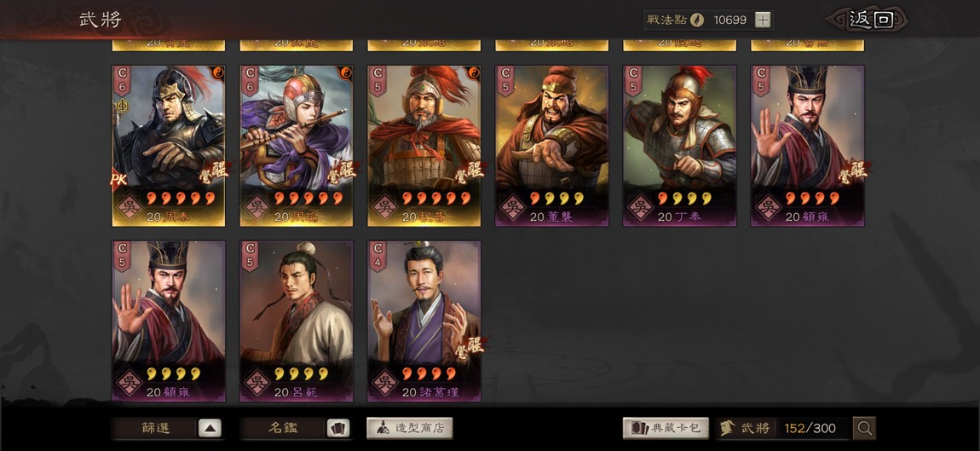The image size is (980, 451).
Task: Click the cards icon next to 名鑑
Action: click(x=338, y=429)
